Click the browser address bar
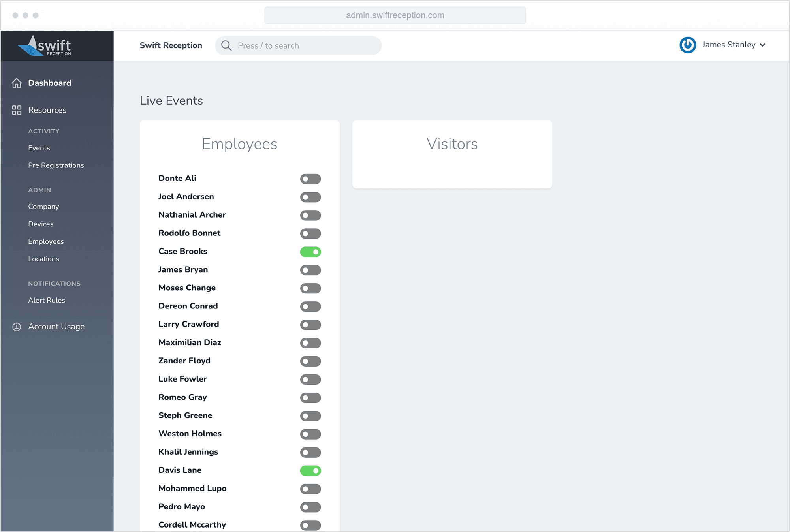Screen dimensions: 790x532 395,15
